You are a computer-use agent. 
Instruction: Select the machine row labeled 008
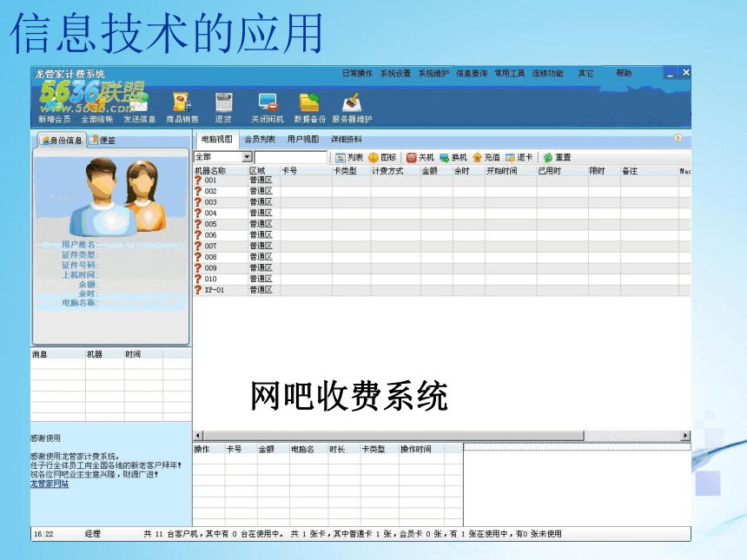tap(441, 257)
